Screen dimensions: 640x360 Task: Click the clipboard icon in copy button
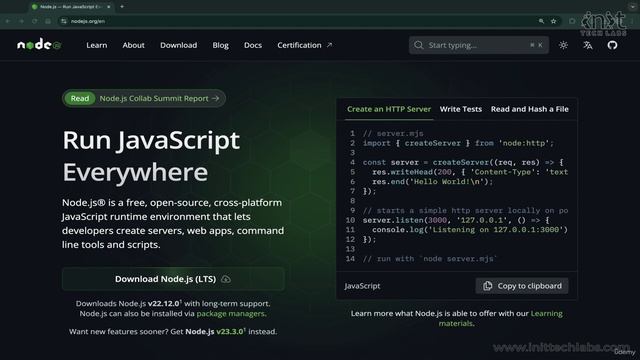(x=487, y=286)
